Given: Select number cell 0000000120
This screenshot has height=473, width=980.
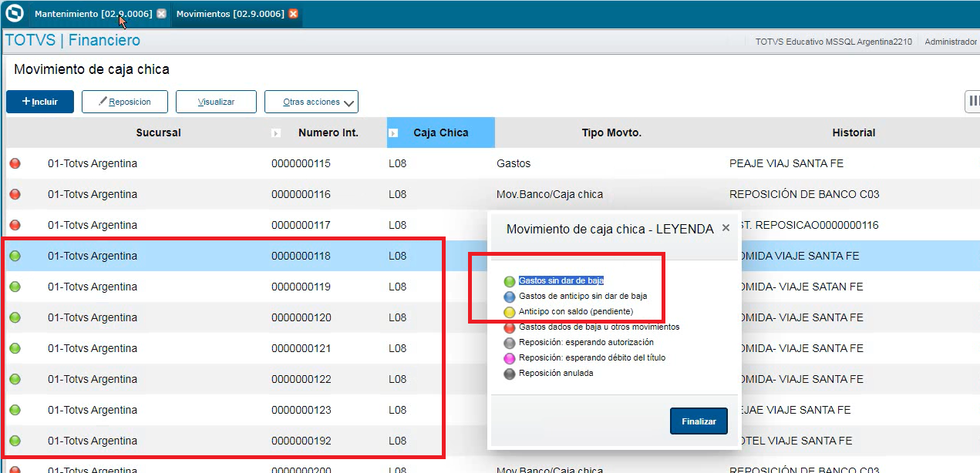Looking at the screenshot, I should coord(301,317).
